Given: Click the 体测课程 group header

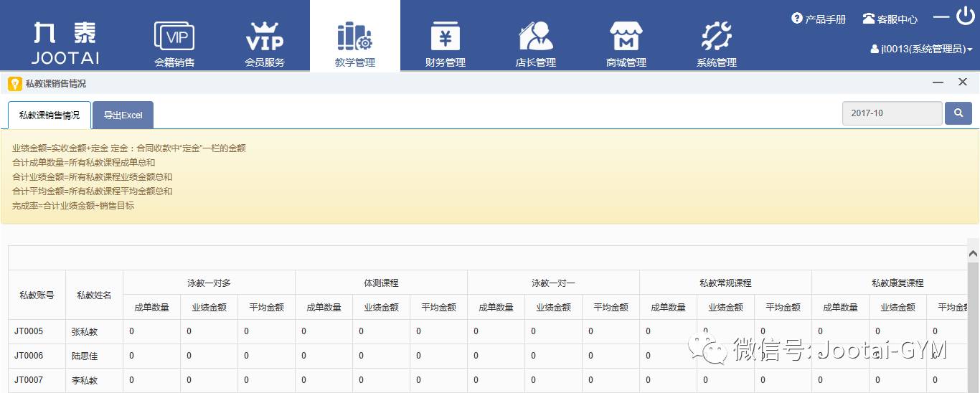Looking at the screenshot, I should click(x=381, y=283).
